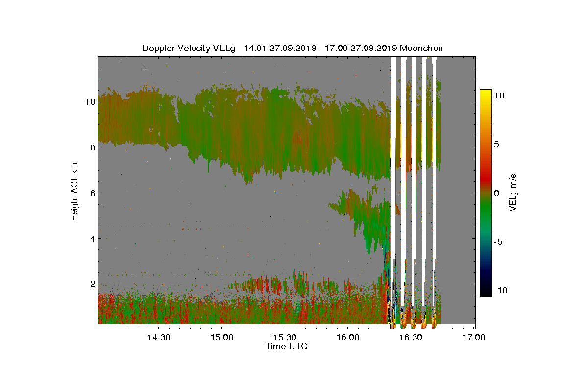The image size is (588, 392).
Task: Click the colorbar value -5
Action: tap(498, 242)
